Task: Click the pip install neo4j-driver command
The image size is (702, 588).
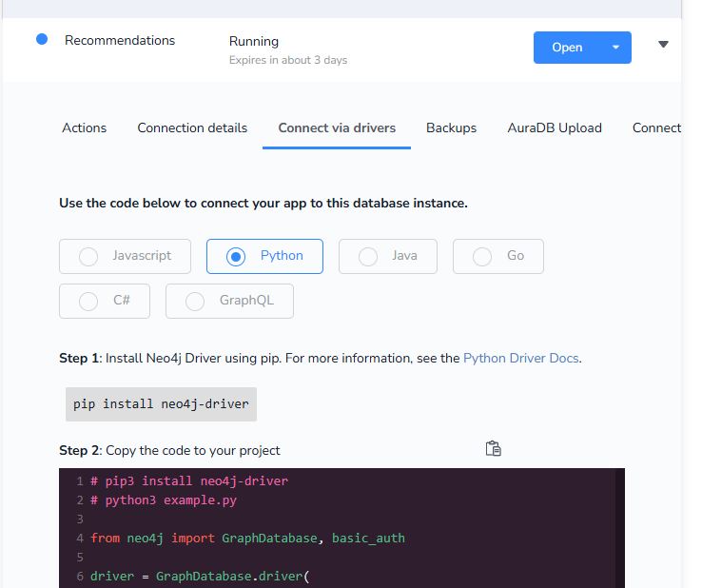Action: tap(161, 404)
